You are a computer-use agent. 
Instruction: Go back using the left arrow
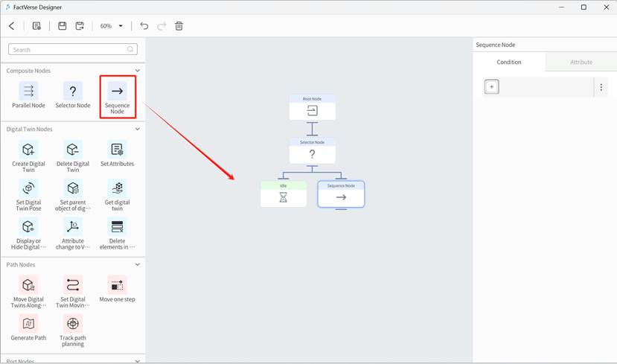coord(12,26)
